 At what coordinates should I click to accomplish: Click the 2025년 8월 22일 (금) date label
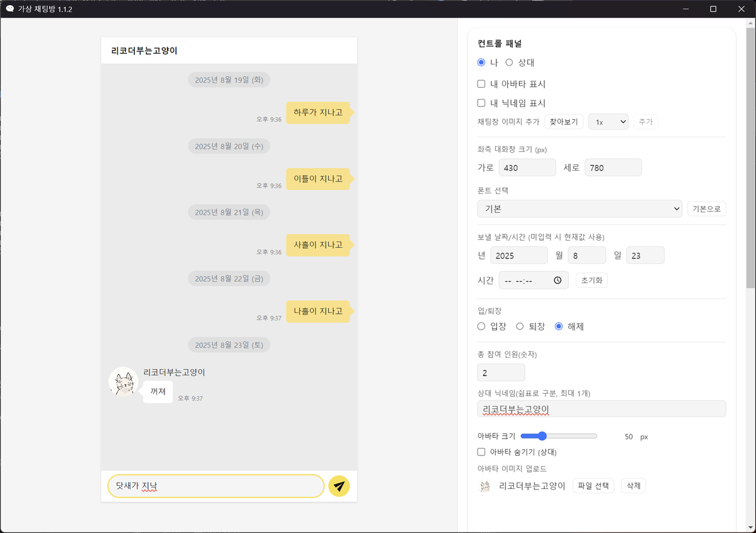(x=229, y=278)
